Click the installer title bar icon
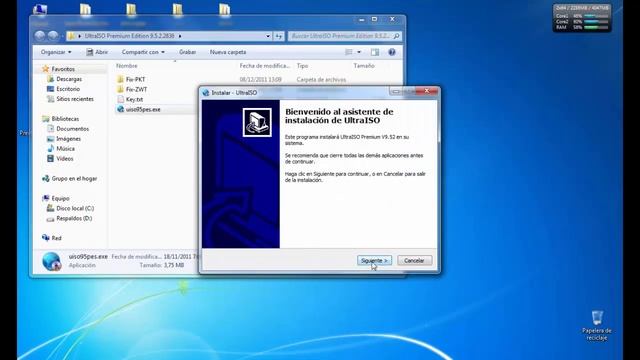The width and height of the screenshot is (640, 360). point(206,93)
